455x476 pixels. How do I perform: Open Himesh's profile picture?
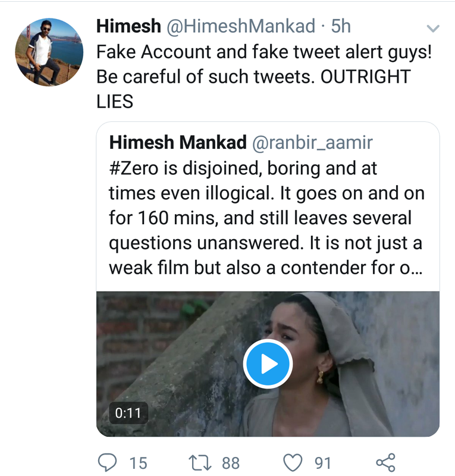click(x=49, y=52)
